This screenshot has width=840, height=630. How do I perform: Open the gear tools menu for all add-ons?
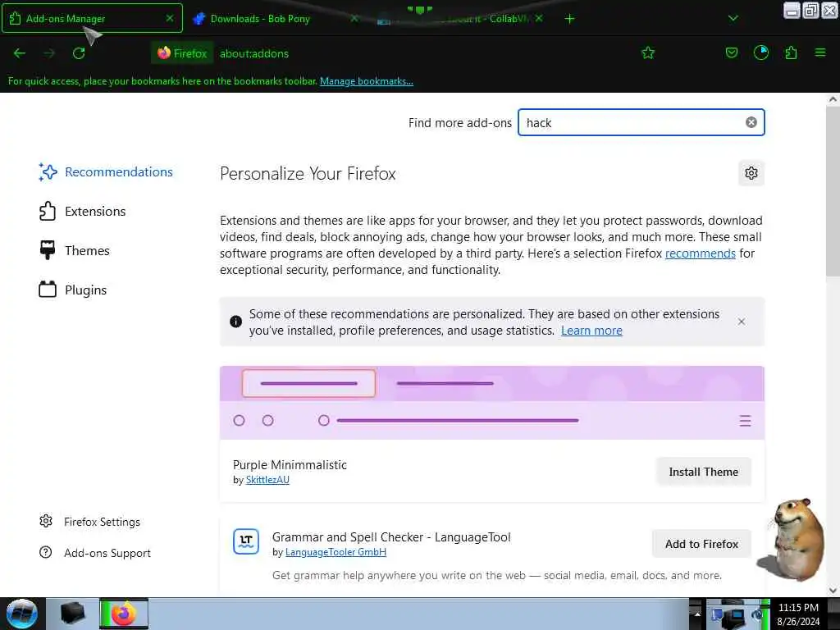coord(751,173)
